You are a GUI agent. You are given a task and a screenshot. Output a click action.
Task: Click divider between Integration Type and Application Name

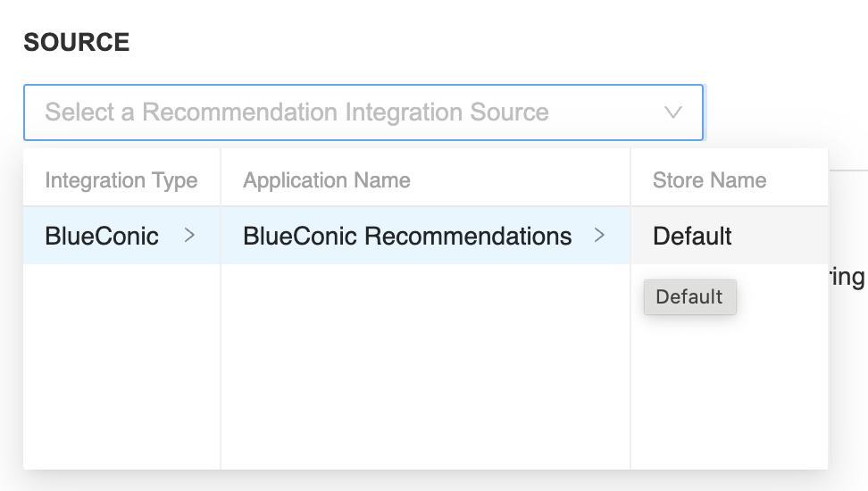pos(221,357)
